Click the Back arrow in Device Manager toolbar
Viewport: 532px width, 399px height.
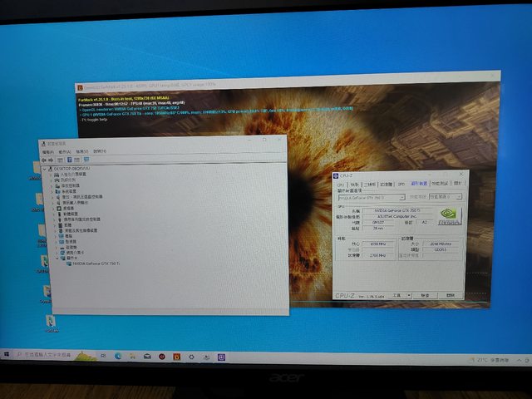click(x=44, y=159)
